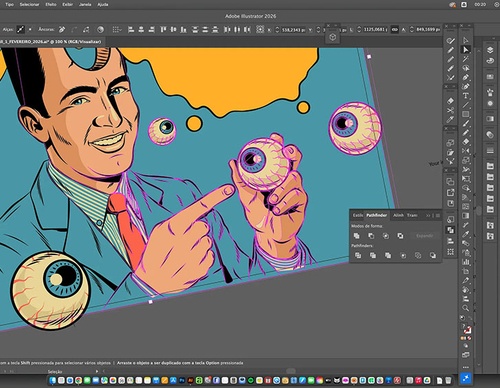This screenshot has width=500, height=388.
Task: Collapse Pathfinder panel with double chevron
Action: [428, 216]
